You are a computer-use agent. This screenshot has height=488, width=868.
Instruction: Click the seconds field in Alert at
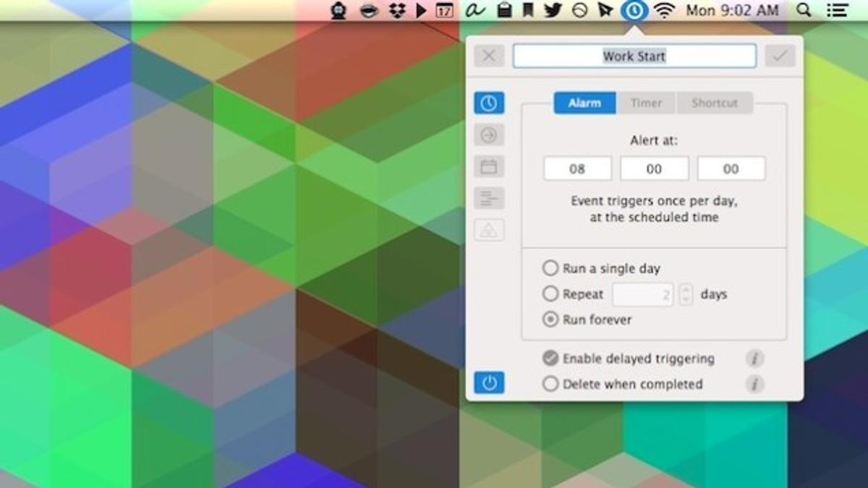(731, 168)
